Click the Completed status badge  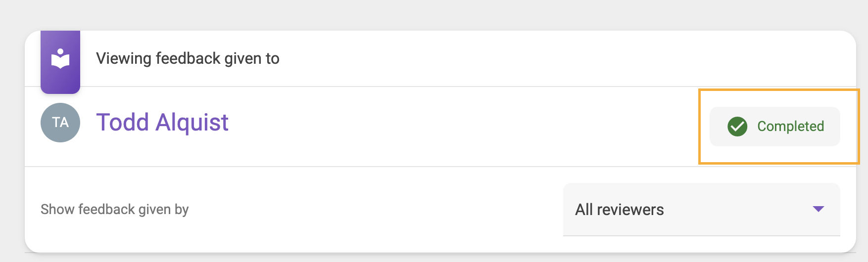tap(775, 127)
